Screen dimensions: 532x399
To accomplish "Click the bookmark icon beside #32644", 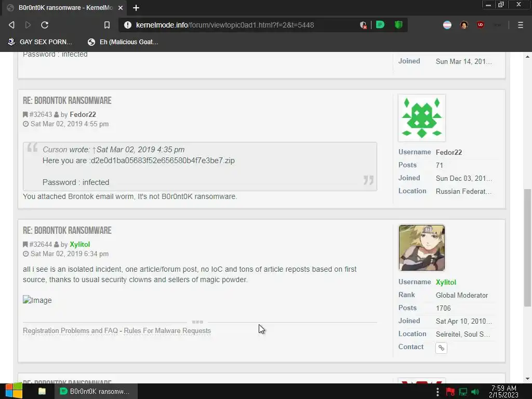I will tap(25, 245).
